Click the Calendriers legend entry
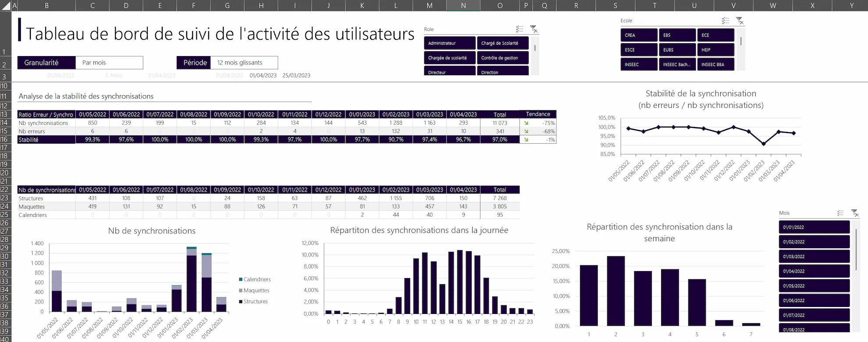 pyautogui.click(x=255, y=279)
